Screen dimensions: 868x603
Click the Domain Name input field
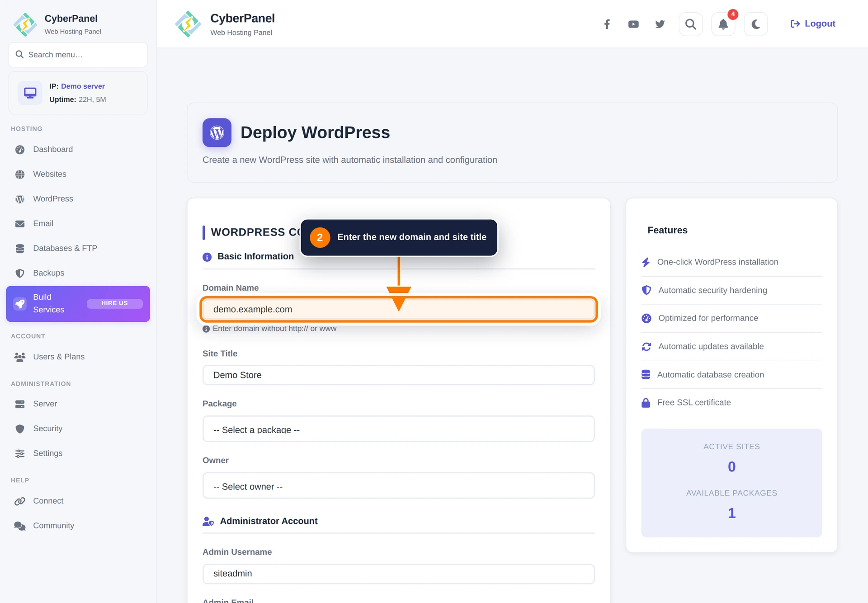399,310
